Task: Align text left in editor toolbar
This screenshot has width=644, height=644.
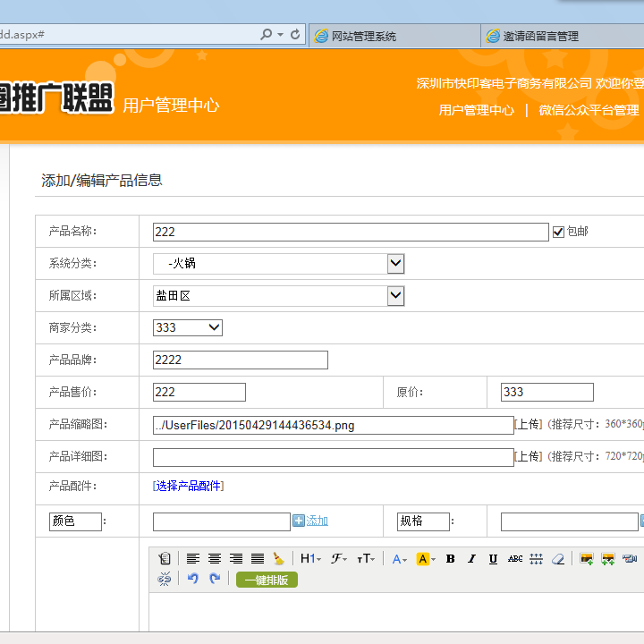Action: (x=193, y=559)
